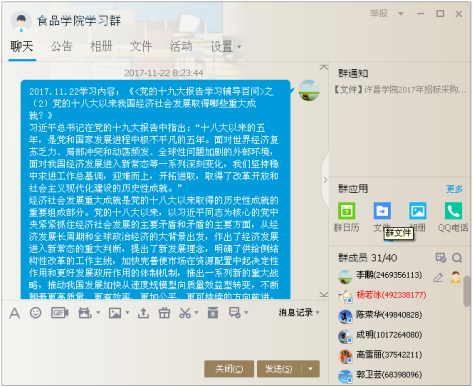473x387 pixels.
Task: Click the upload file icon
Action: click(143, 313)
